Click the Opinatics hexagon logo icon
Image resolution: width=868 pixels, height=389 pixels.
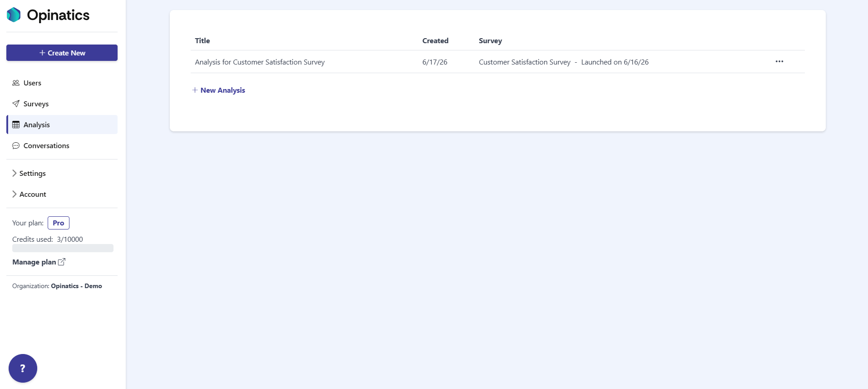pyautogui.click(x=14, y=15)
